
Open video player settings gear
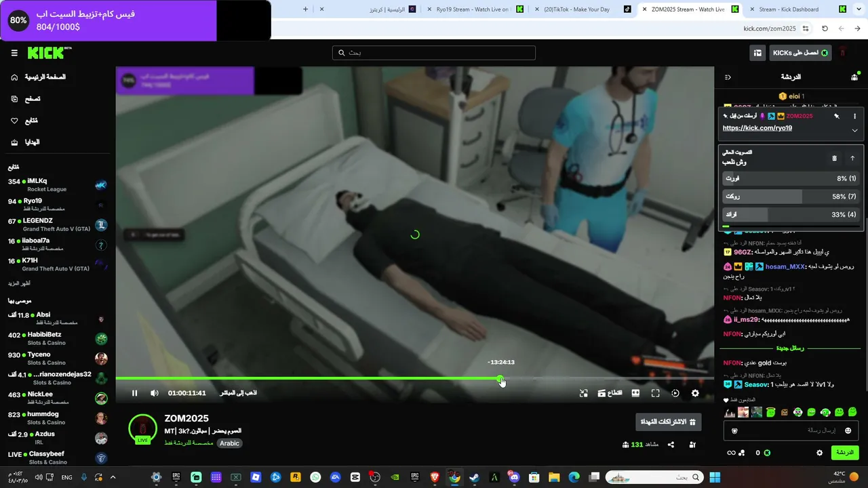[x=695, y=393]
